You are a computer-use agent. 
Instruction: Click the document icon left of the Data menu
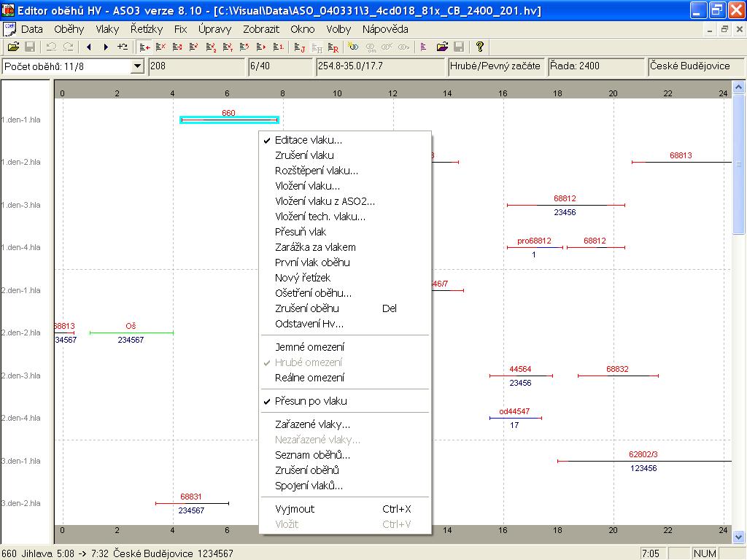pos(9,29)
